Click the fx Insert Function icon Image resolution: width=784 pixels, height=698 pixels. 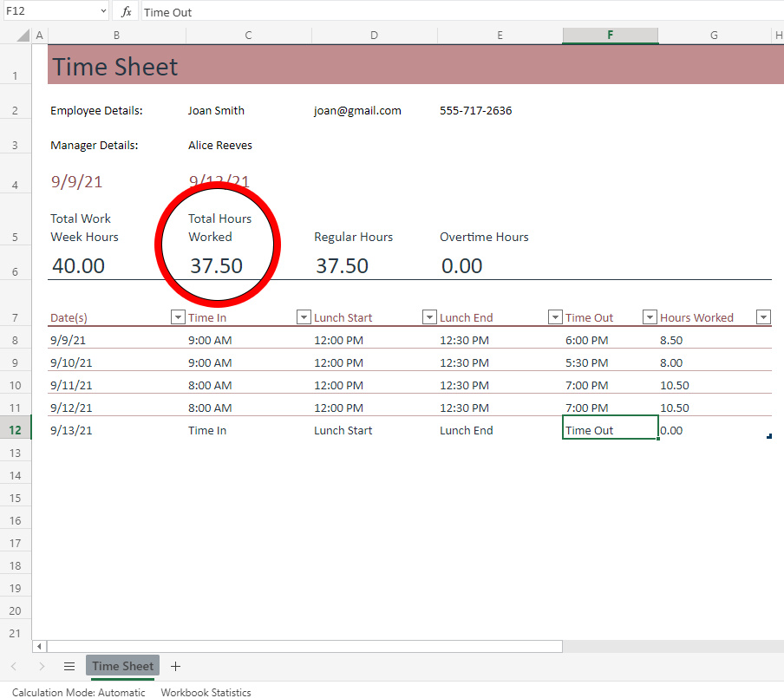point(126,11)
